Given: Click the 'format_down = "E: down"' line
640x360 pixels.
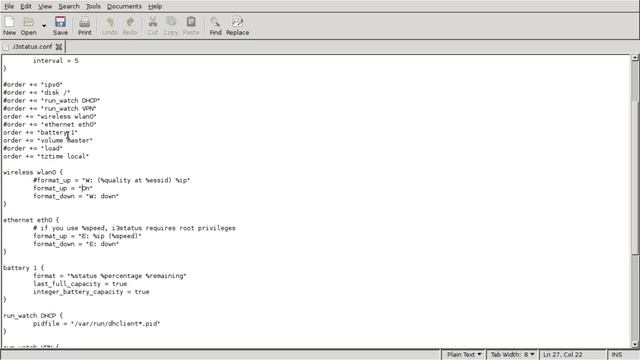Looking at the screenshot, I should point(76,244).
